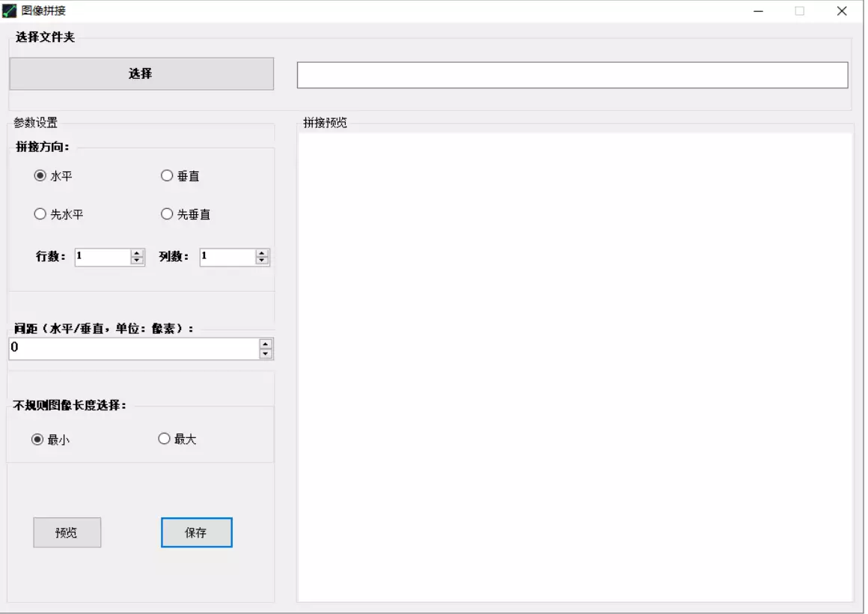Click the 间距 spacing value field
The image size is (868, 614).
point(134,349)
